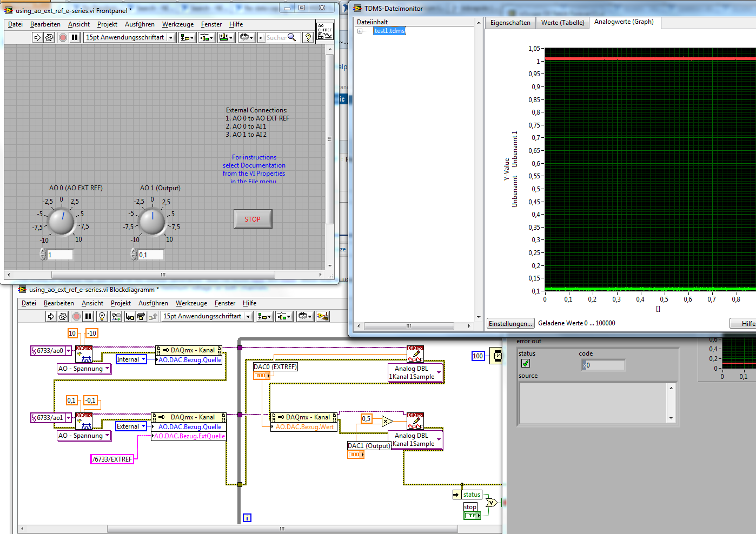Click Run Continuously in Frontpanel toolbar
The image size is (756, 534).
49,37
